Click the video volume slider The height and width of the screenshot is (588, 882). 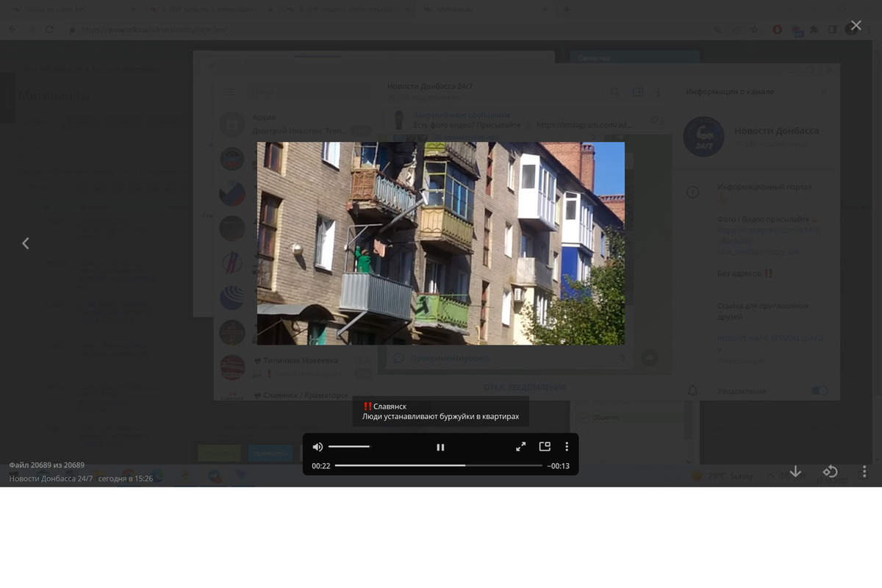[x=350, y=447]
